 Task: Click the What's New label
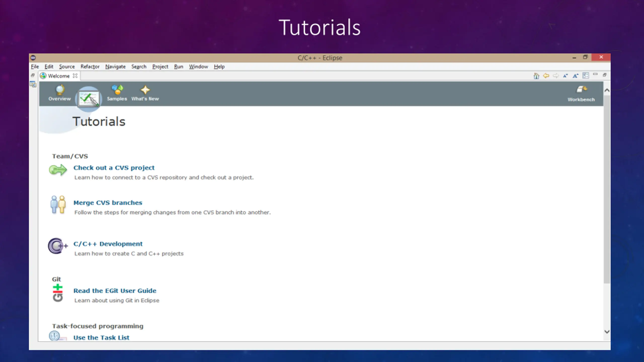(x=145, y=99)
